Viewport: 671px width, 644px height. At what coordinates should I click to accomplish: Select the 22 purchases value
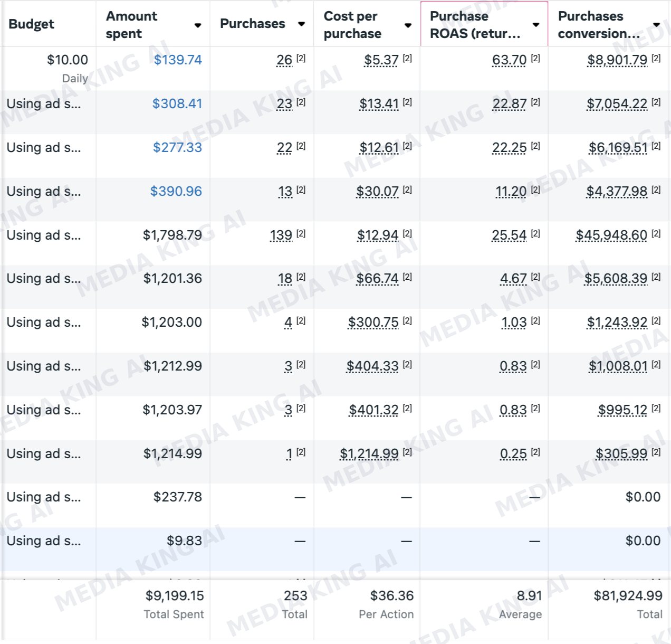[x=284, y=148]
